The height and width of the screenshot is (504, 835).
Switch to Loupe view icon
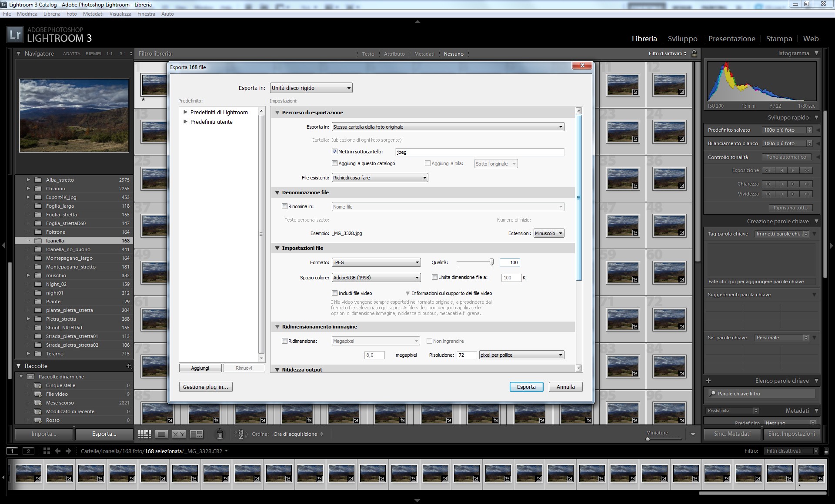pos(161,434)
